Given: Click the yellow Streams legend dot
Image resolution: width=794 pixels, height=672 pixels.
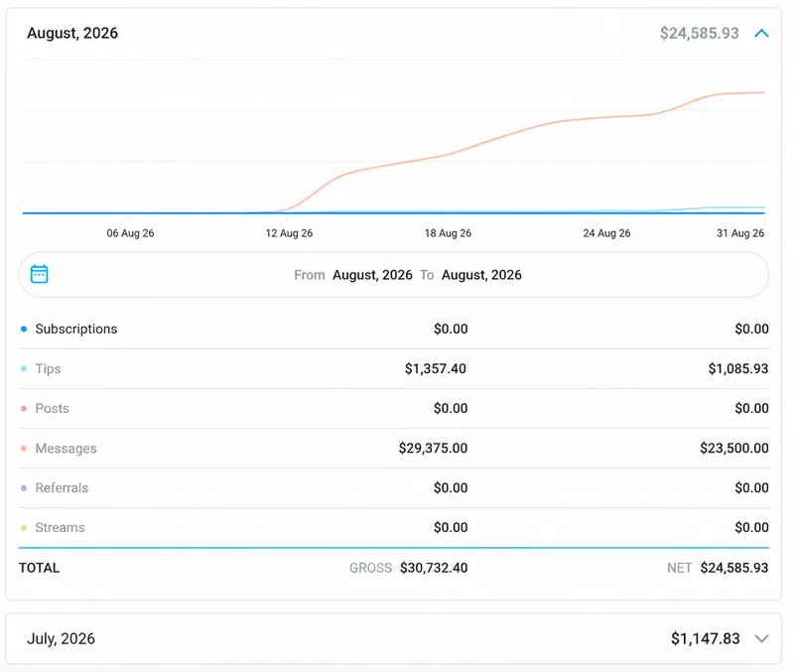Looking at the screenshot, I should point(24,528).
